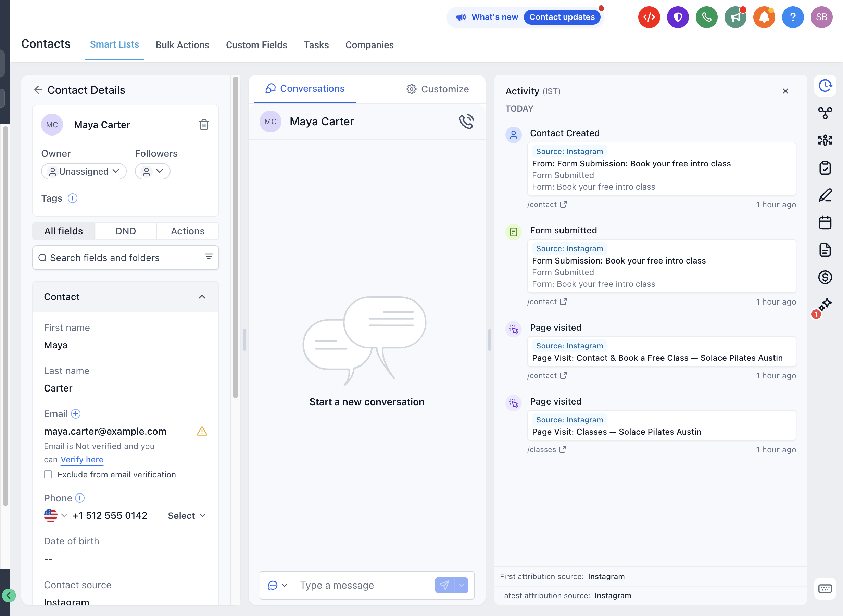Open the notes pen icon in sidebar
Screen dimensions: 843x616
825,195
